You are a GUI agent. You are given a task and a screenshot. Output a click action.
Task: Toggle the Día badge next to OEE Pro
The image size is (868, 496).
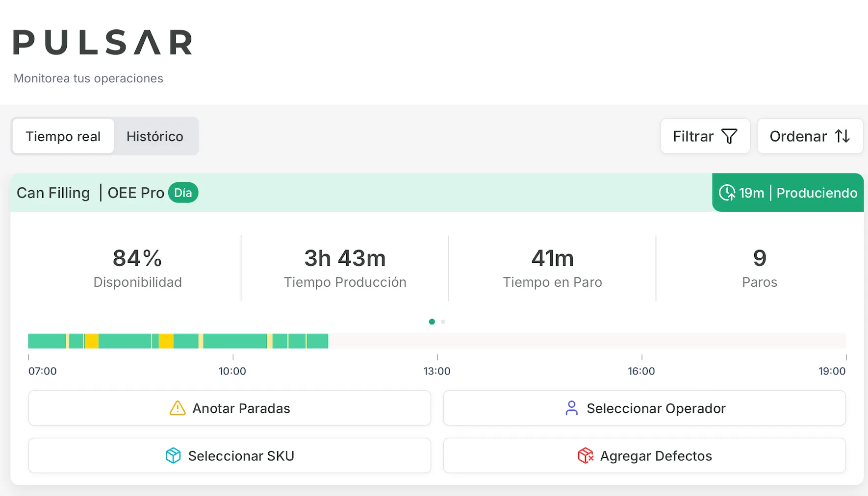183,193
